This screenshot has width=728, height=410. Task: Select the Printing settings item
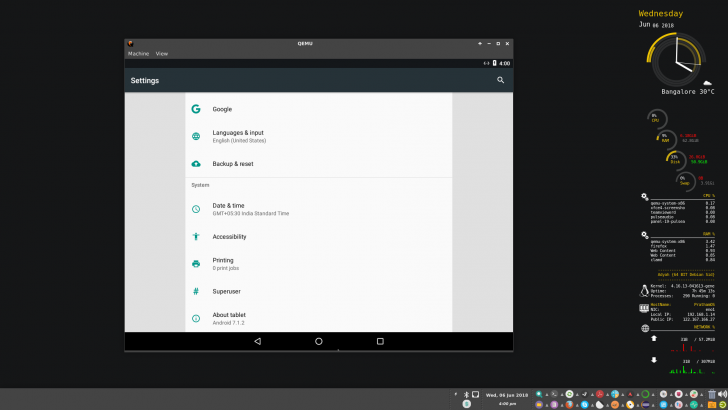click(223, 263)
